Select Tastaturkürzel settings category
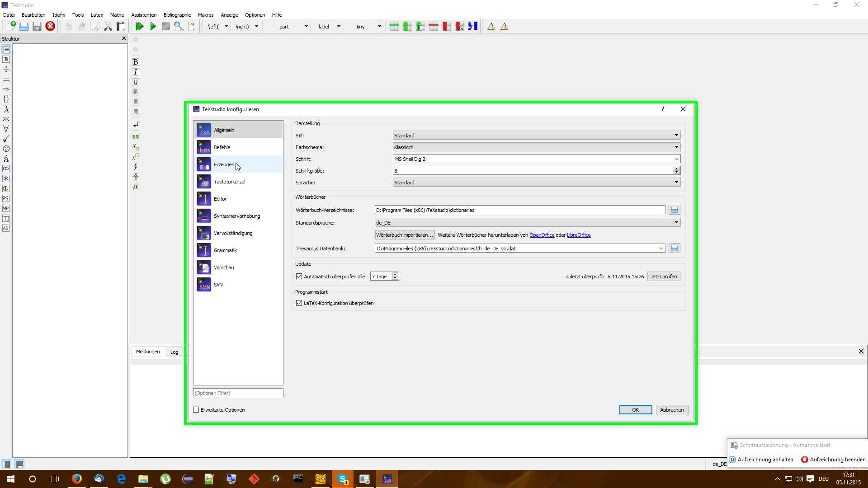Image resolution: width=868 pixels, height=488 pixels. 238,182
